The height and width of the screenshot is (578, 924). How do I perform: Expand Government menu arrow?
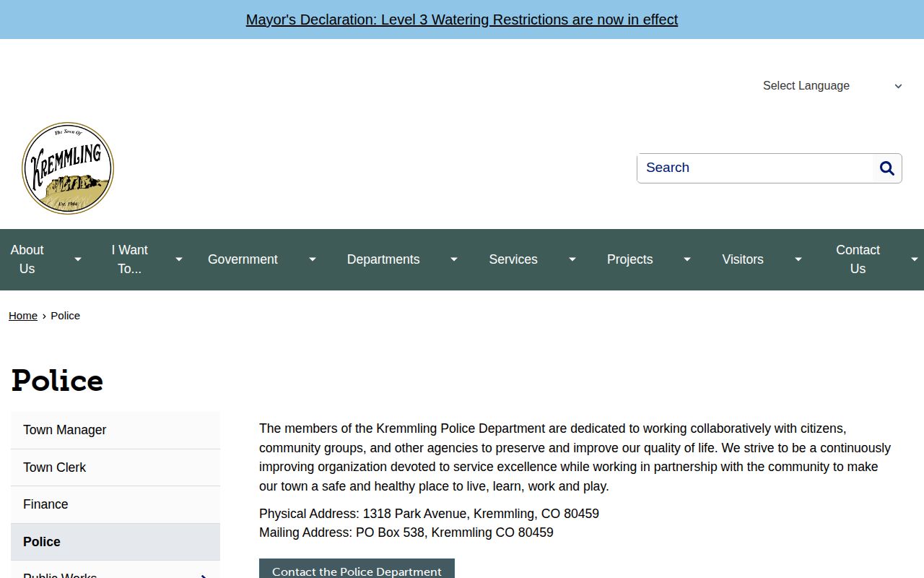tap(313, 259)
